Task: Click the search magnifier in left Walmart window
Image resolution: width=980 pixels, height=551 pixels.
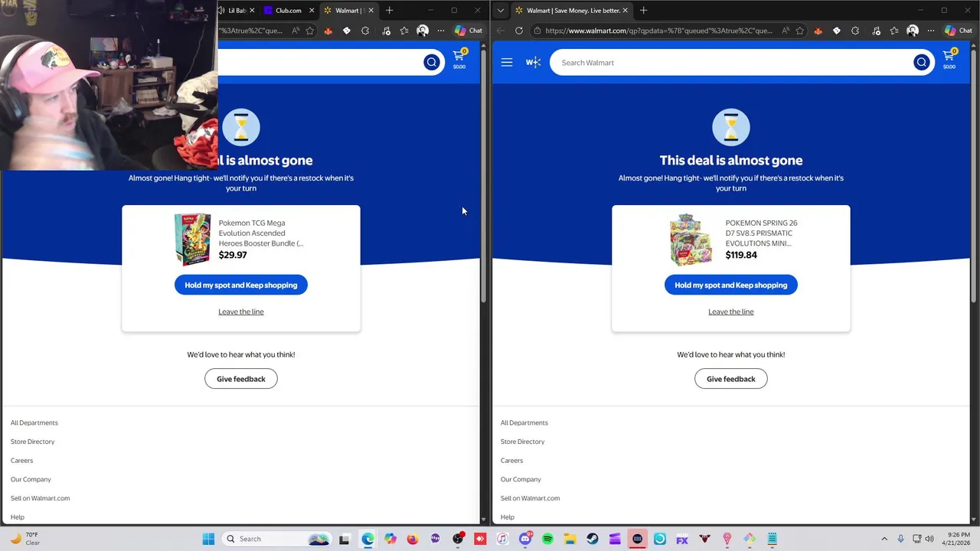Action: coord(432,63)
